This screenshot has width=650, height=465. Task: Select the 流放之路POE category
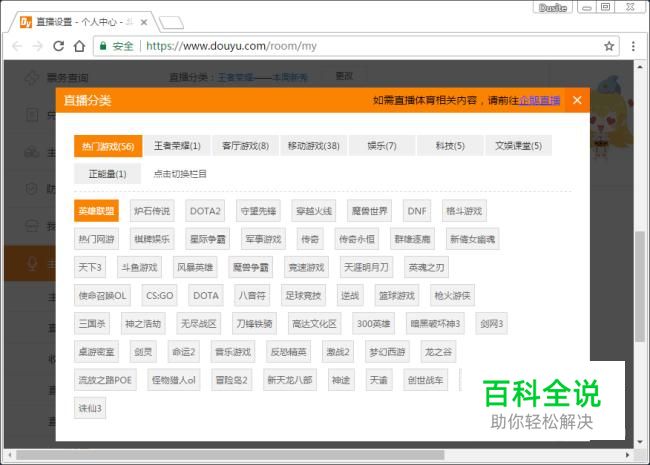pyautogui.click(x=105, y=380)
